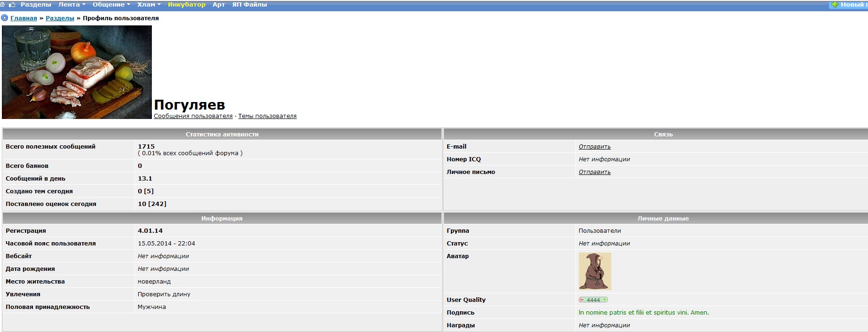Click the Связь section header
This screenshot has width=868, height=332.
pyautogui.click(x=663, y=134)
